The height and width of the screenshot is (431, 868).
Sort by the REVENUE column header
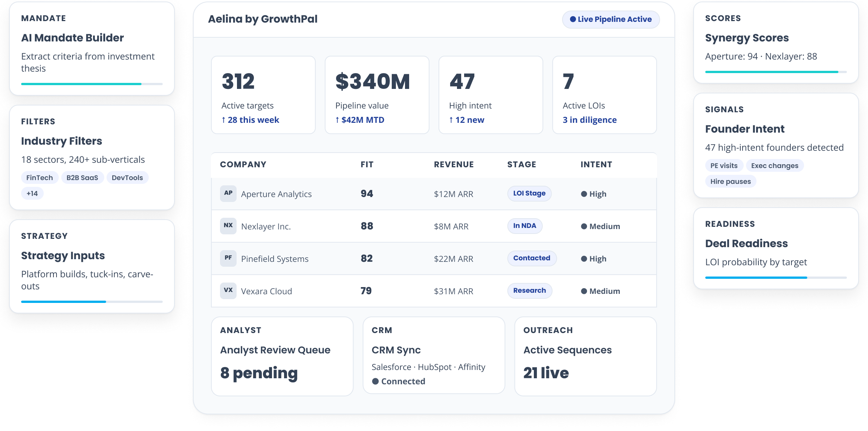454,165
